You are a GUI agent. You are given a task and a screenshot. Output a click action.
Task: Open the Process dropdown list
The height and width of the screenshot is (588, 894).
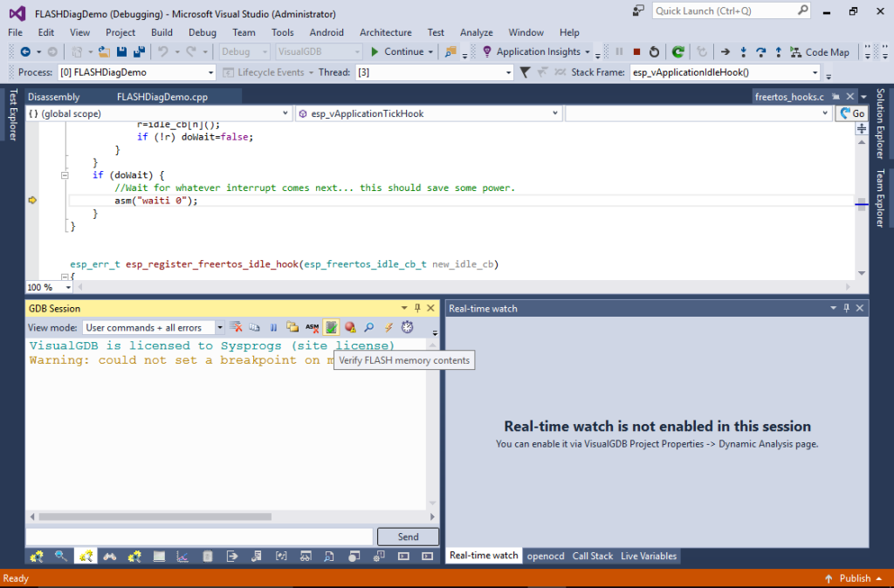click(210, 72)
